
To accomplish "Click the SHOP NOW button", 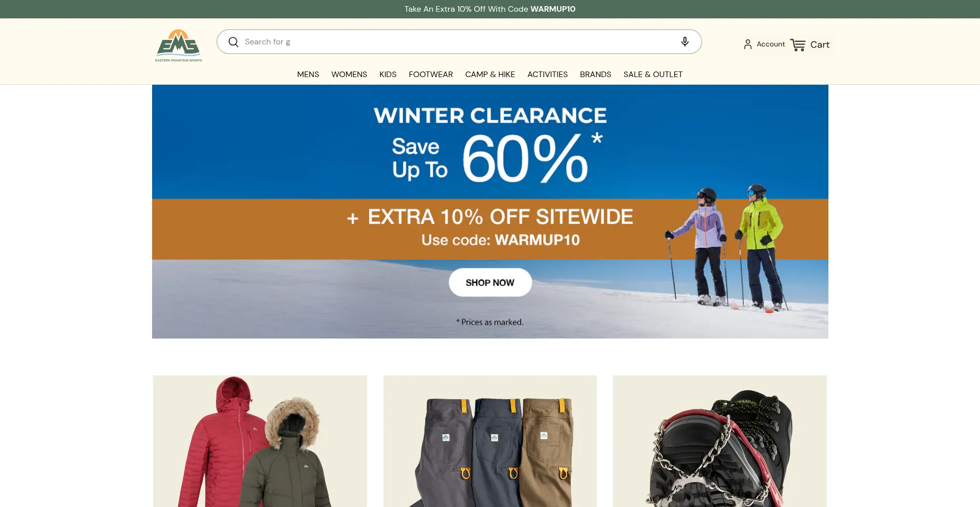I will click(x=490, y=282).
